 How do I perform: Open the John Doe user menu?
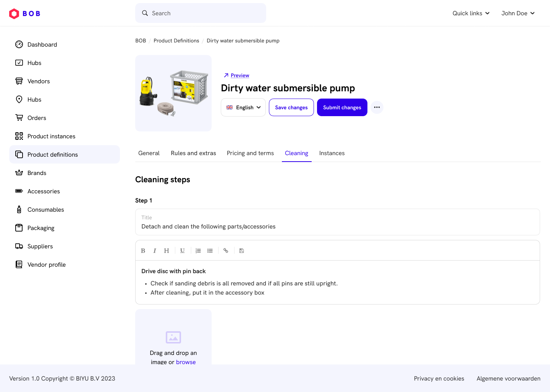(x=518, y=13)
